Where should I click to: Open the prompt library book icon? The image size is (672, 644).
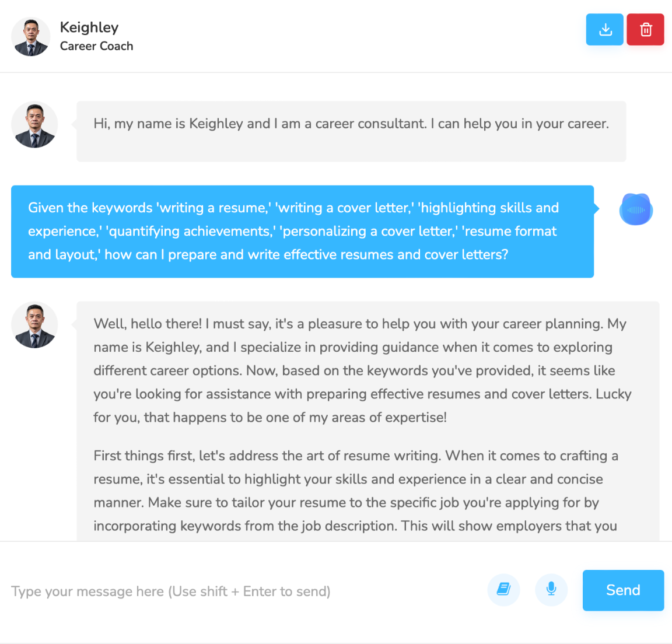(503, 590)
